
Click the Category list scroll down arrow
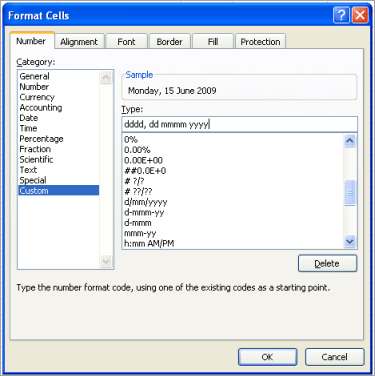(x=106, y=261)
